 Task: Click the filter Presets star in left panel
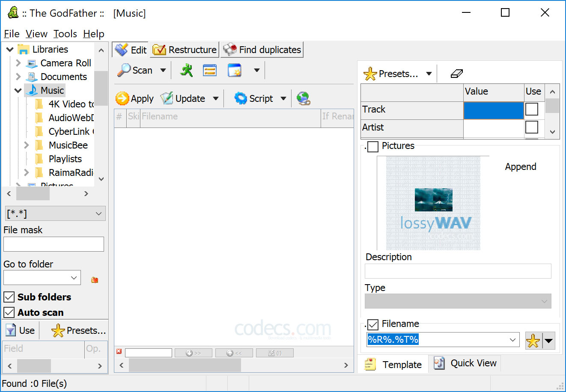[x=78, y=330]
